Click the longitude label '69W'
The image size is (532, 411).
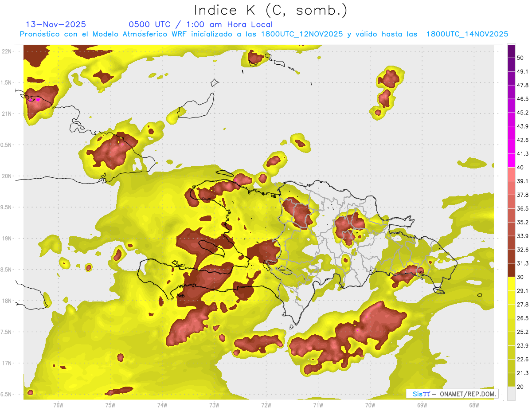point(422,405)
